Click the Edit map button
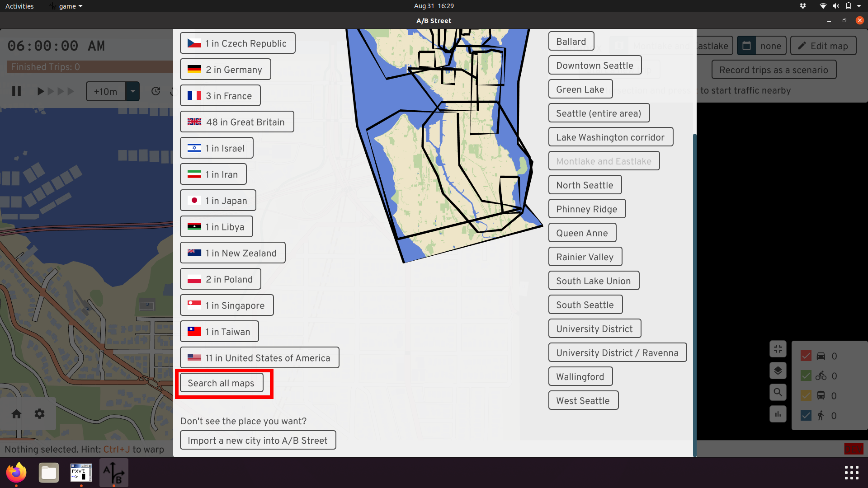This screenshot has width=868, height=488. (x=823, y=46)
